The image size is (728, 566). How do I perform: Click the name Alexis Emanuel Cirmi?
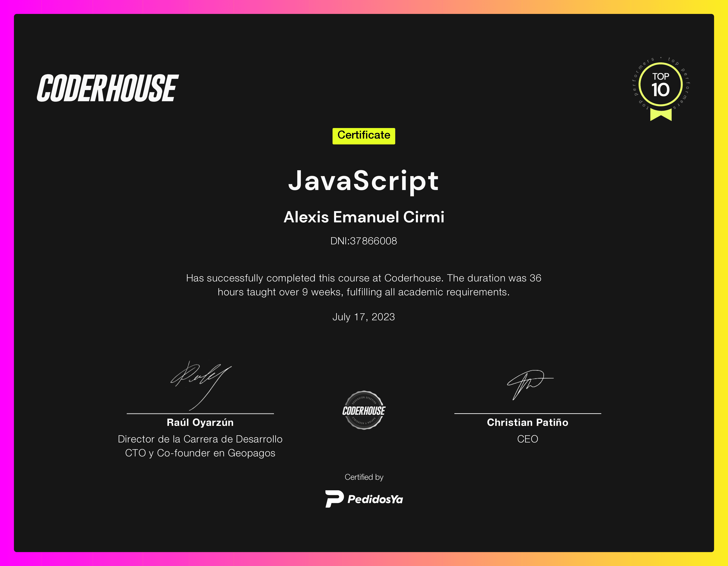tap(364, 217)
